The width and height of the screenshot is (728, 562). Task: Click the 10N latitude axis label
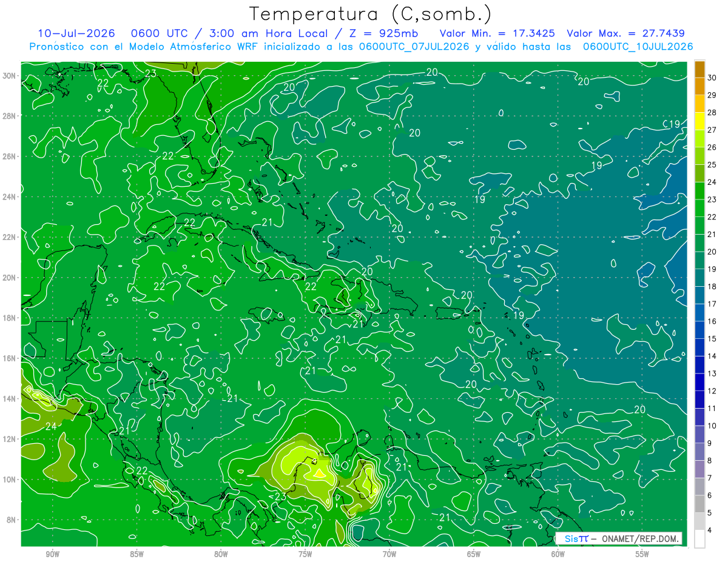coord(10,479)
